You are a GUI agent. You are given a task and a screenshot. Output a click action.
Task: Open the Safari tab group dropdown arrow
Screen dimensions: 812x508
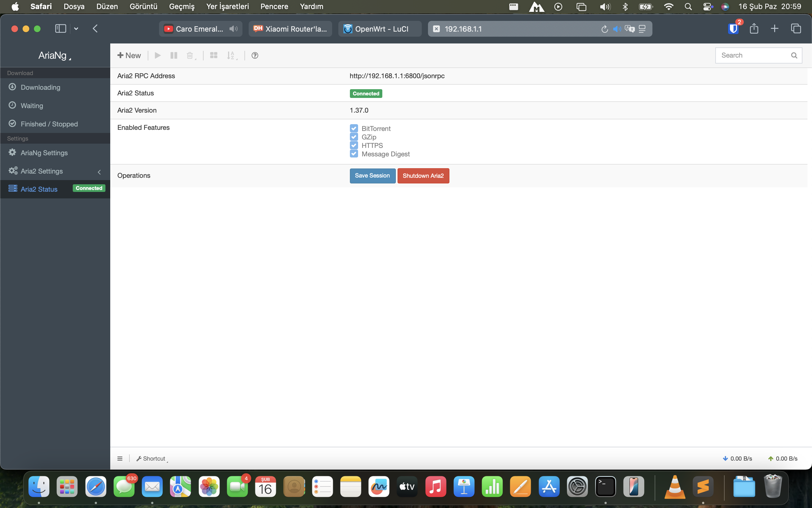(x=76, y=29)
